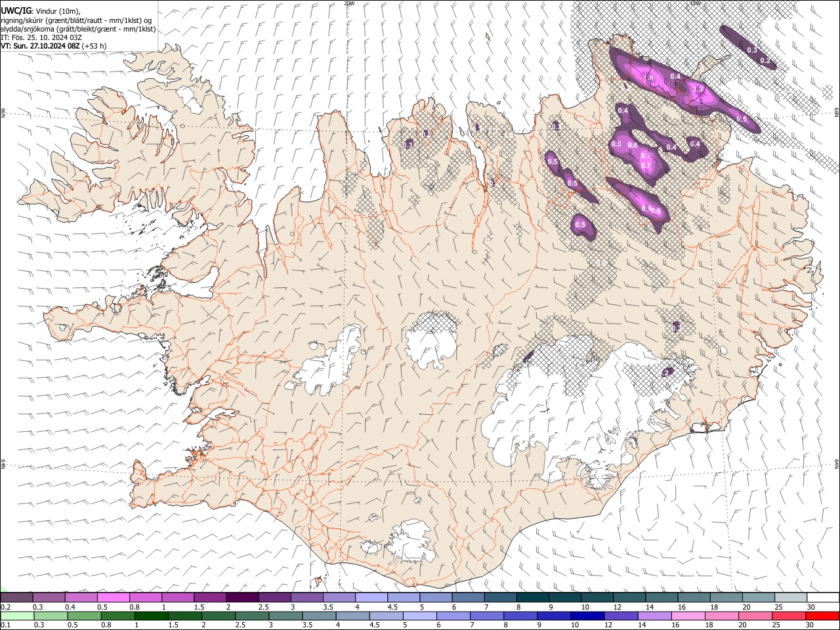
Task: Pick the bright red rain swatch after label 30
Action: point(824,616)
